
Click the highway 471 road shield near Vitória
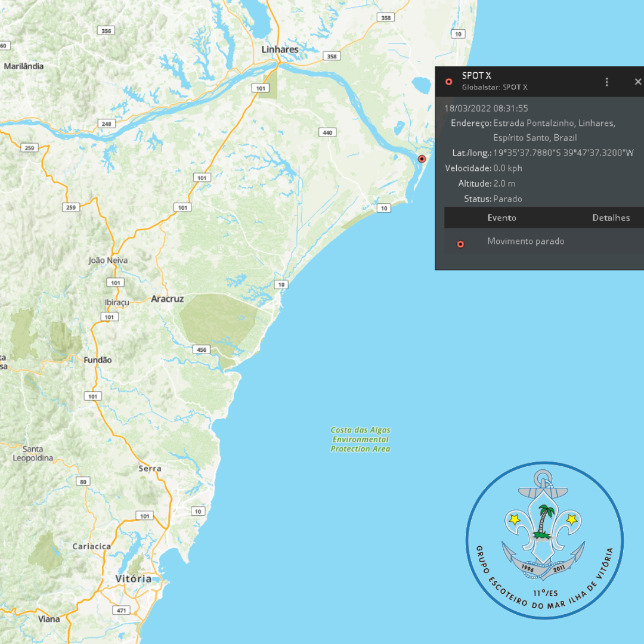tap(122, 610)
